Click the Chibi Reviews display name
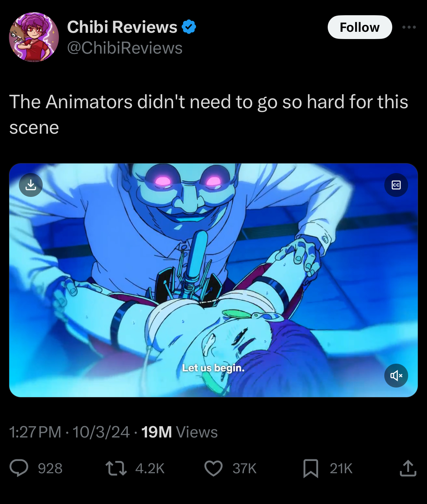This screenshot has height=504, width=427. tap(122, 27)
